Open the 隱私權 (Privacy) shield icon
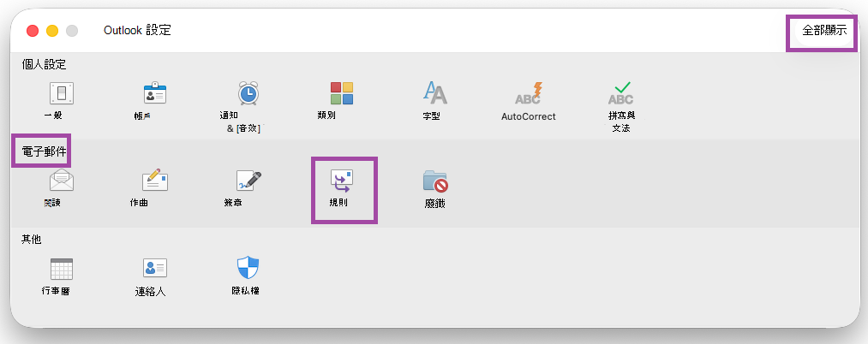The height and width of the screenshot is (344, 868). click(248, 268)
